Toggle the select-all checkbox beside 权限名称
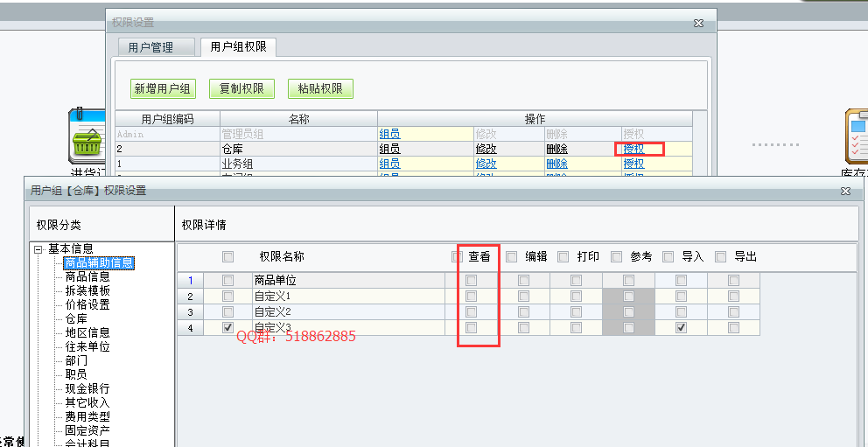The width and height of the screenshot is (868, 447). 228,257
